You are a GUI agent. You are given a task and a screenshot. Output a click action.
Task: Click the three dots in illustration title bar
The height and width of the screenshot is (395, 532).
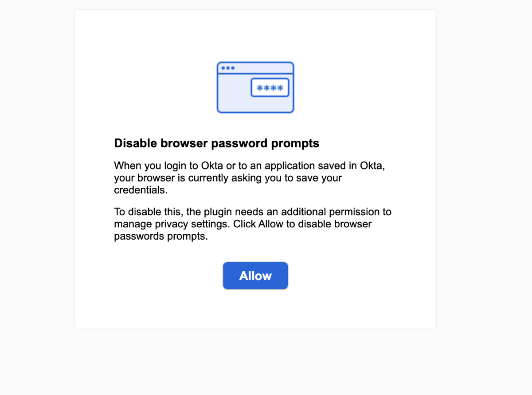tap(228, 68)
